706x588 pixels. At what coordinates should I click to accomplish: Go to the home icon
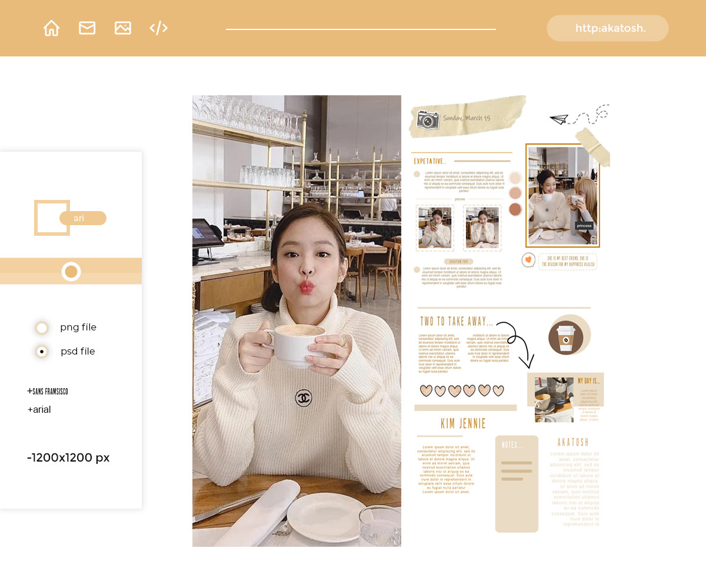pos(51,28)
